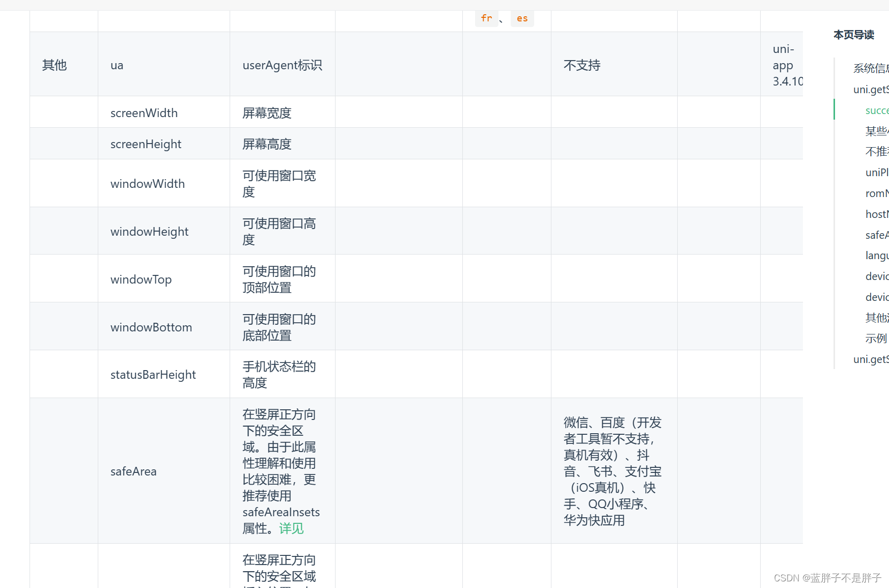Open the 'host' sidebar navigation entry
The image size is (889, 588).
pos(877,214)
